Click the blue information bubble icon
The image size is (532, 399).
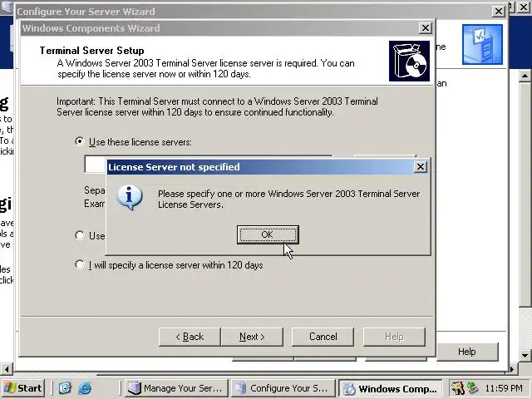(130, 198)
